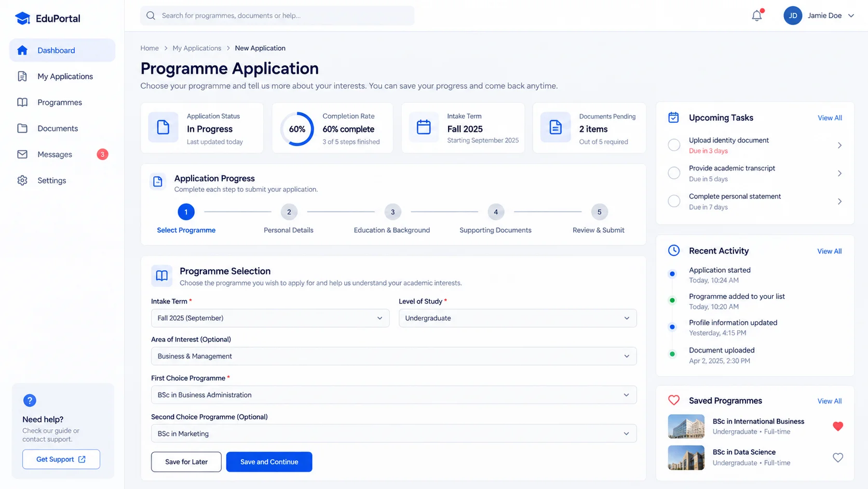868x489 pixels.
Task: Mark Upload identity document task complete
Action: 674,145
